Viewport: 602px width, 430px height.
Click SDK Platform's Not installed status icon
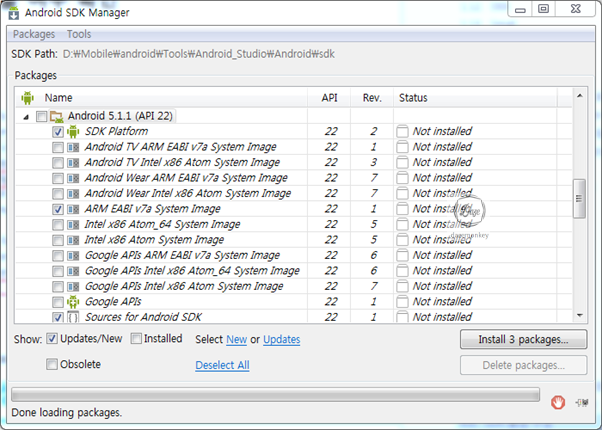point(402,131)
